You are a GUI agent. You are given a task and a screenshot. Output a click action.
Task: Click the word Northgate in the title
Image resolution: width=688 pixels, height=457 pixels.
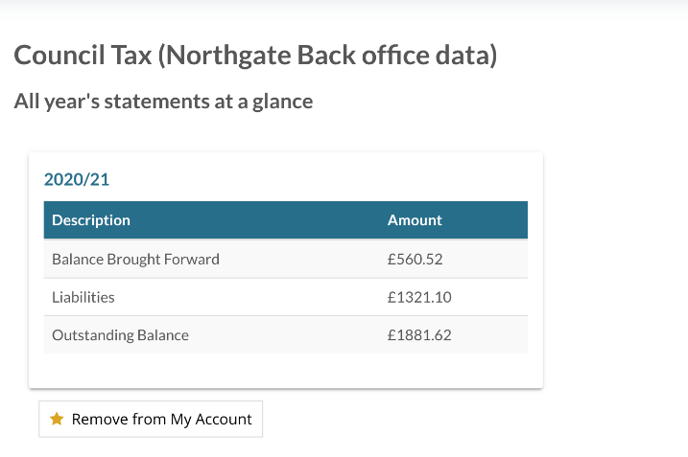point(229,56)
